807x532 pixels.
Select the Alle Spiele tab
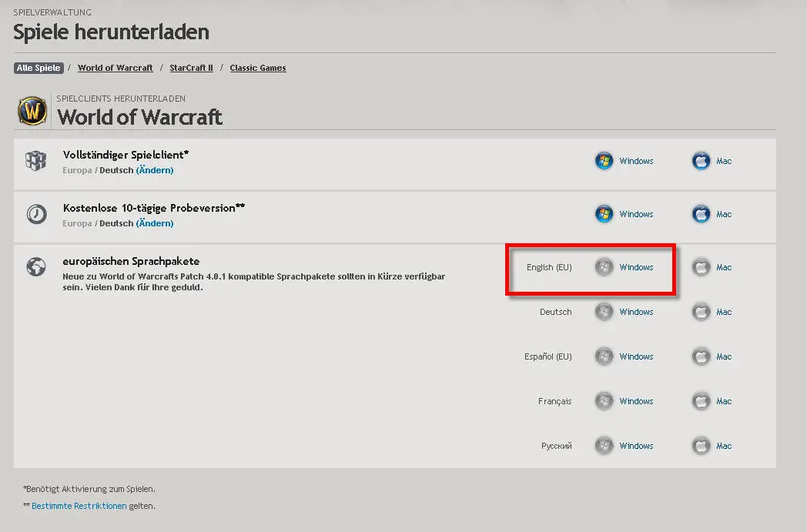(x=39, y=68)
